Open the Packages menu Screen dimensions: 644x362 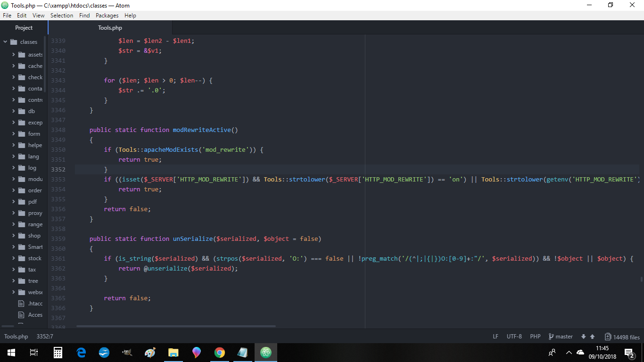107,16
